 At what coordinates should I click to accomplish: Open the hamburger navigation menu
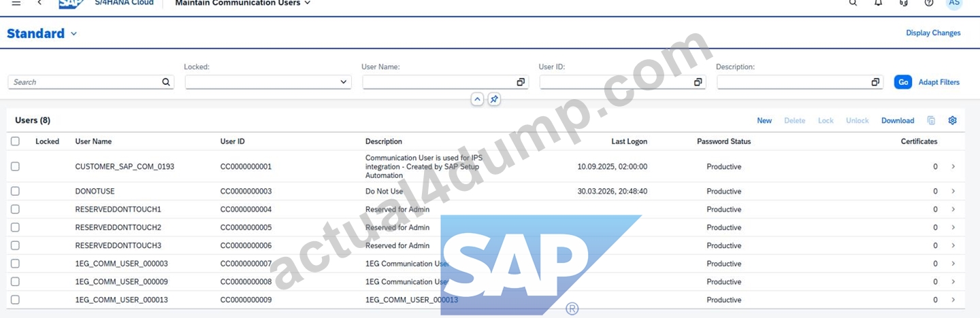pyautogui.click(x=16, y=3)
